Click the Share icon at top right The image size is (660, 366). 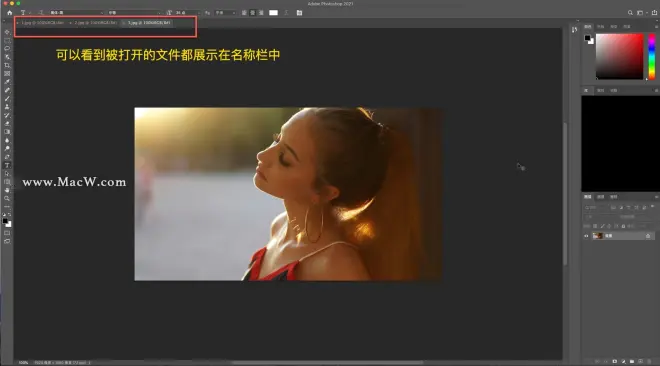(654, 13)
